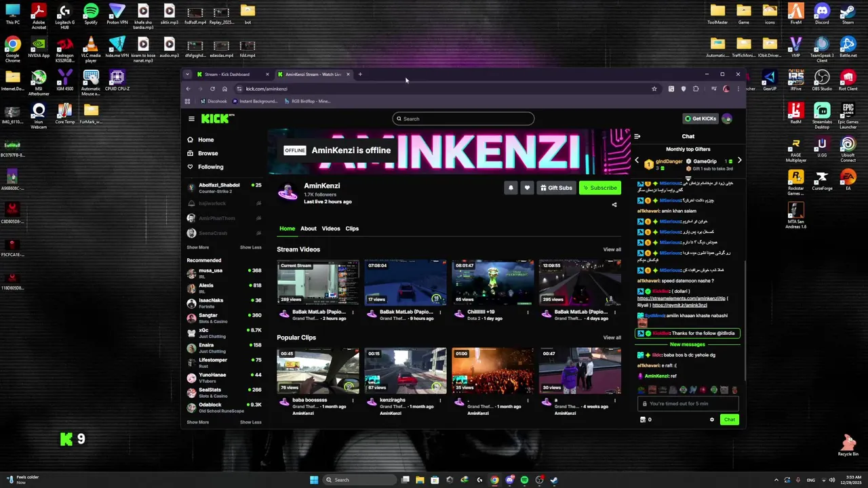Switch to the Videos tab
Viewport: 868px width, 488px height.
pyautogui.click(x=331, y=228)
